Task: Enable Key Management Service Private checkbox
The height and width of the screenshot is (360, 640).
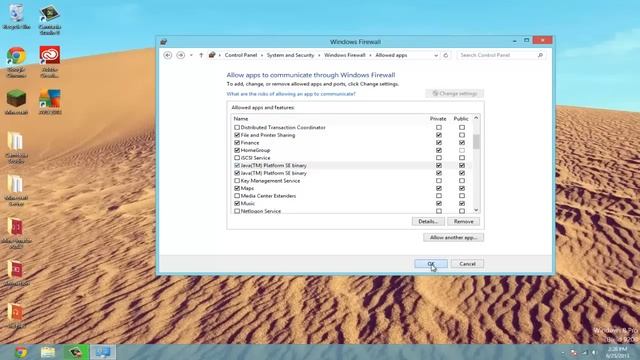Action: [439, 181]
